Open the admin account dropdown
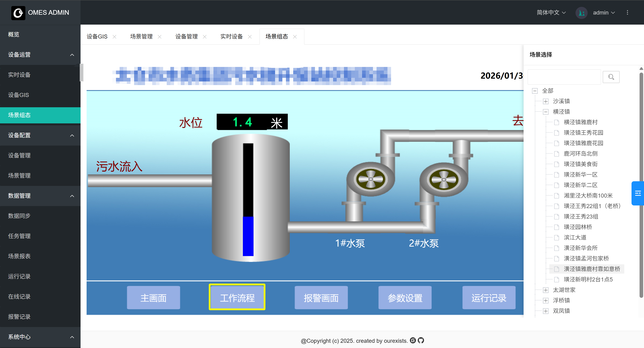 604,13
